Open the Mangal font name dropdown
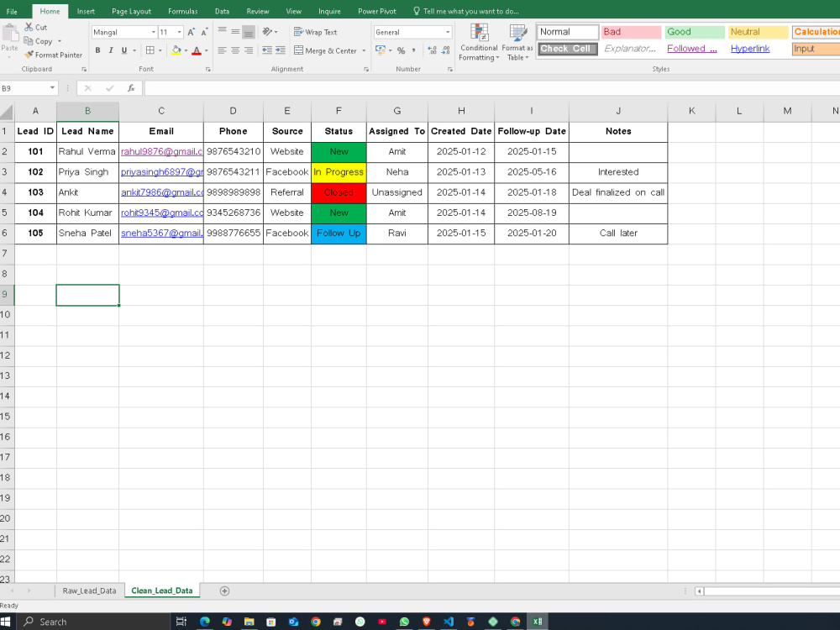 tap(153, 32)
